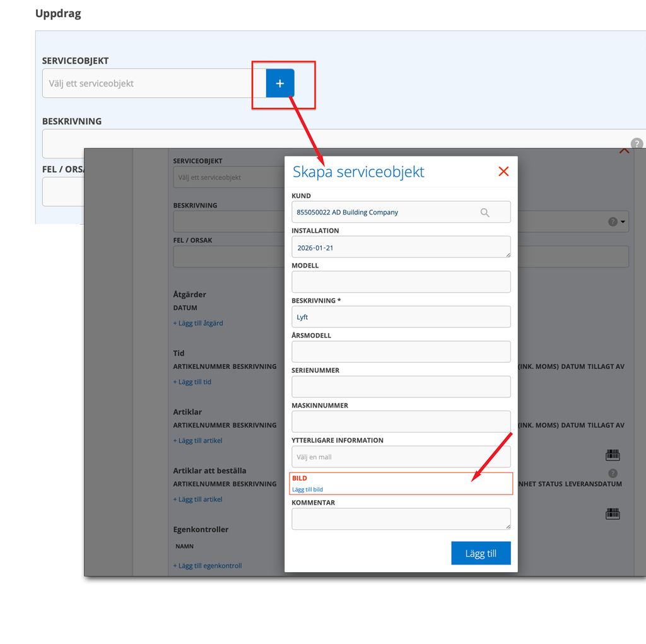
Task: Click barcode icon under Artiklar att beställa
Action: pyautogui.click(x=612, y=514)
